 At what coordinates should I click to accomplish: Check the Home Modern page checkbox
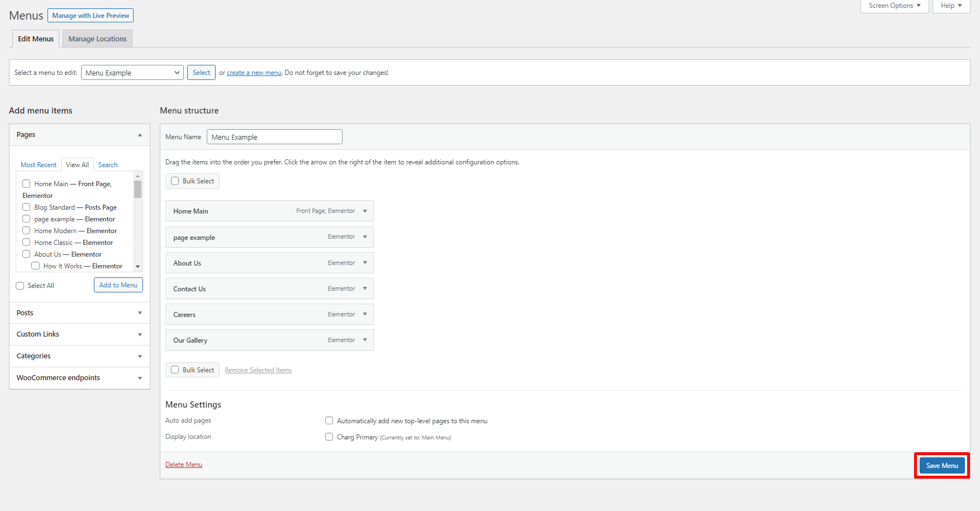26,230
